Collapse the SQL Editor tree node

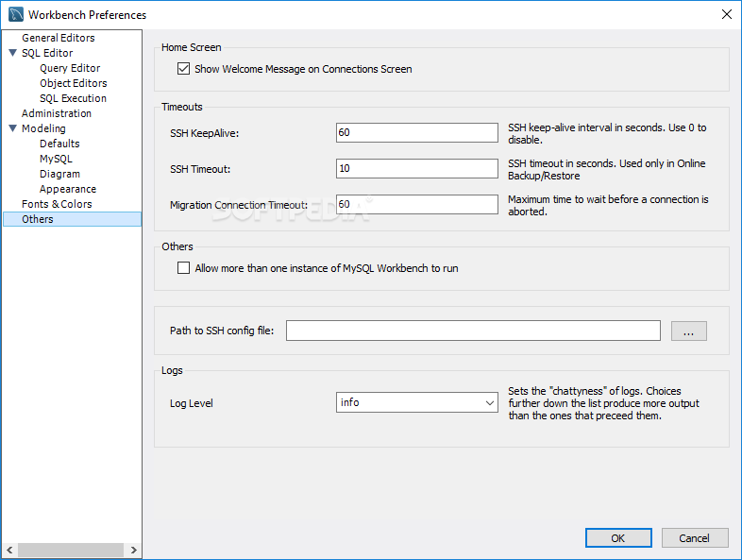pyautogui.click(x=13, y=53)
